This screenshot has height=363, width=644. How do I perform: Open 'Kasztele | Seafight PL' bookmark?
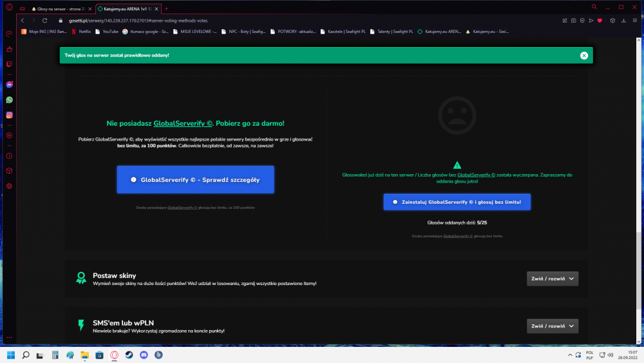click(x=343, y=32)
